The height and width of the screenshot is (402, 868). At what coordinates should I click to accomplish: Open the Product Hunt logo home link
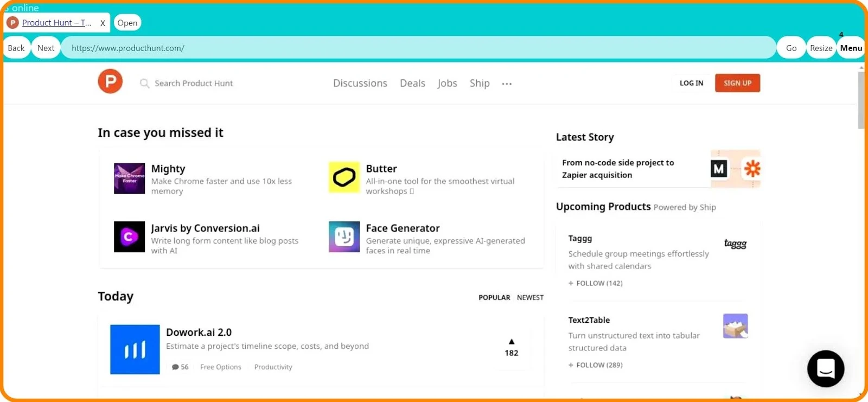pyautogui.click(x=110, y=81)
